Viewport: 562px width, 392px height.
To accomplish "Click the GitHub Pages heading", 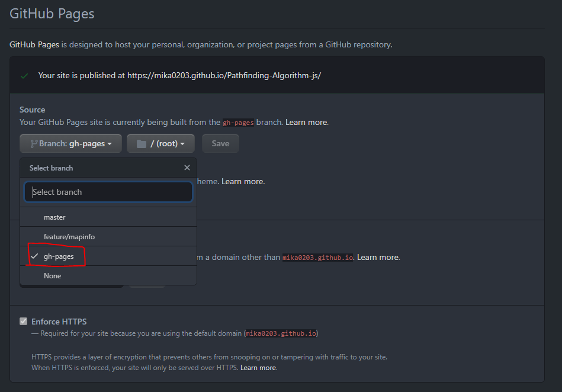I will pos(52,14).
